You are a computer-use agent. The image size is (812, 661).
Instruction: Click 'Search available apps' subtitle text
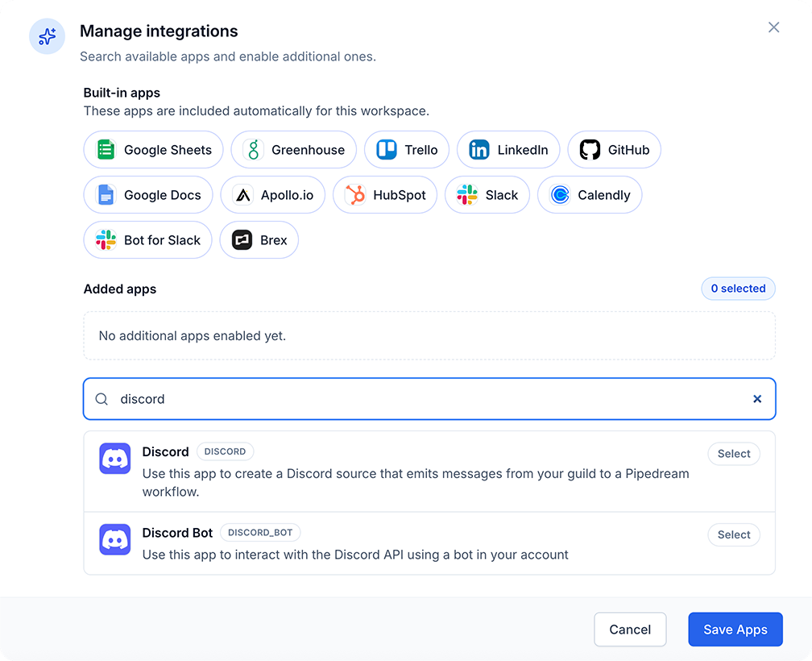[228, 56]
